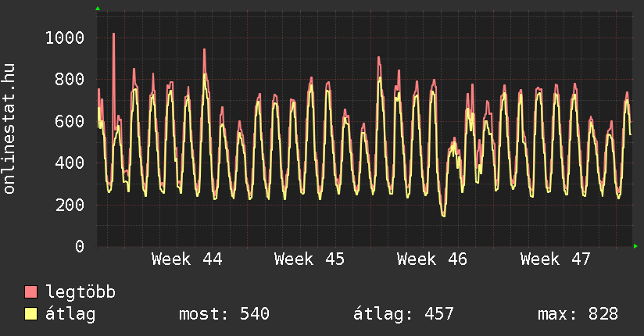Click the 1000 y-axis value

(65, 38)
